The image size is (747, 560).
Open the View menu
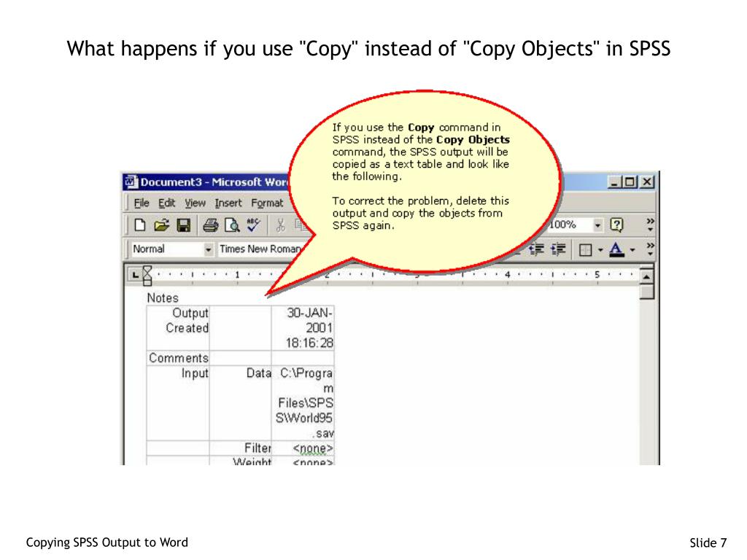(x=195, y=203)
